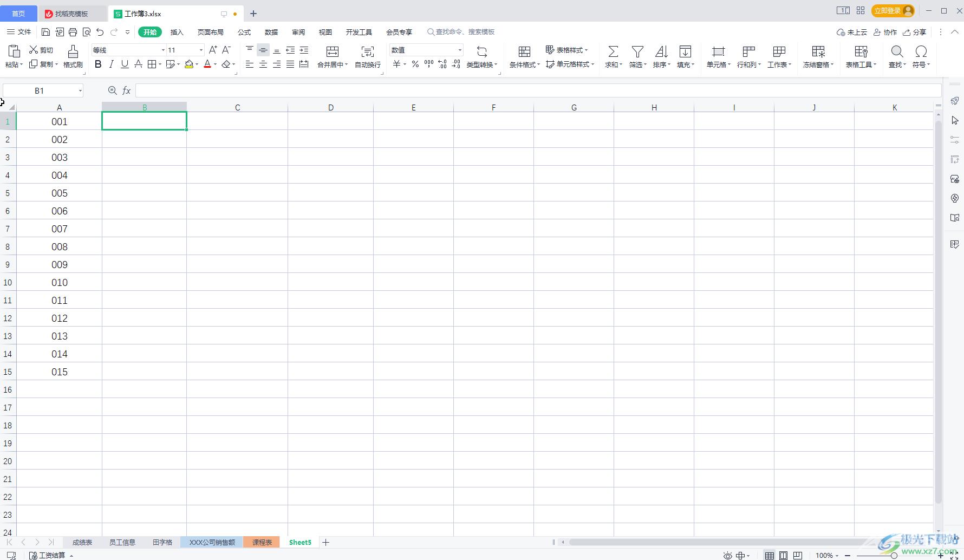
Task: Click the Print icon in quick access toolbar
Action: [73, 32]
